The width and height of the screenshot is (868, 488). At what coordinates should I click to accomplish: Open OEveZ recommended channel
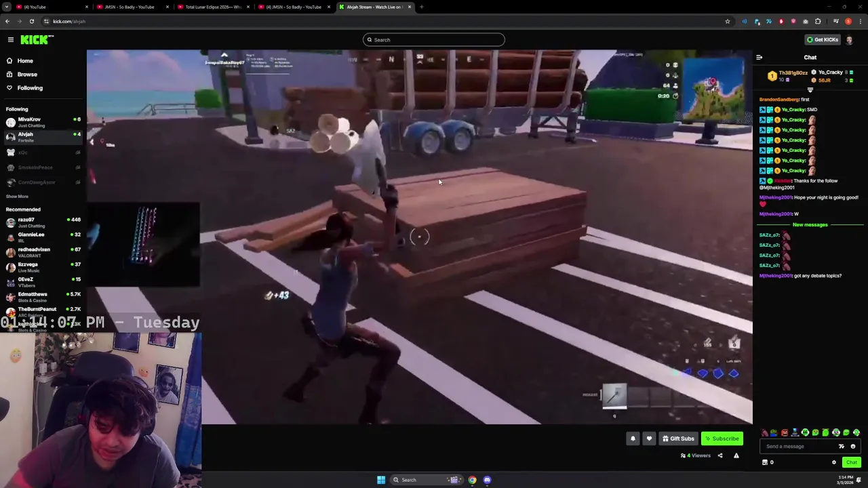(x=43, y=282)
